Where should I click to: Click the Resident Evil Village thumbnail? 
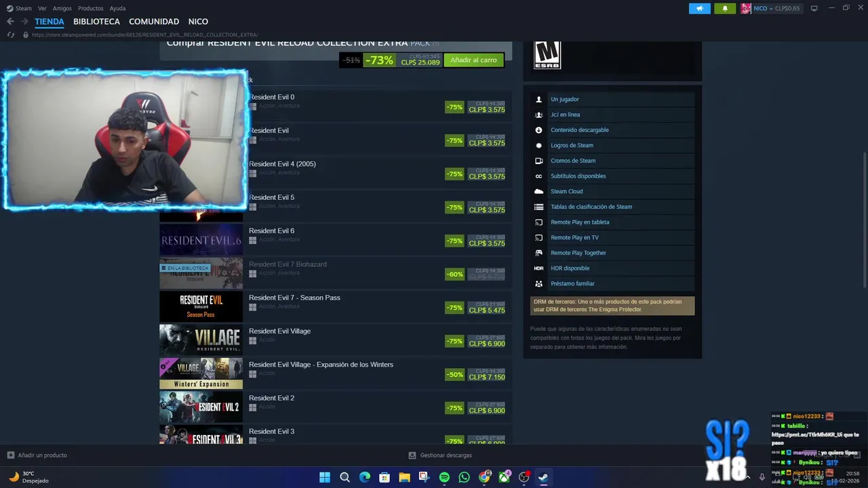[201, 340]
